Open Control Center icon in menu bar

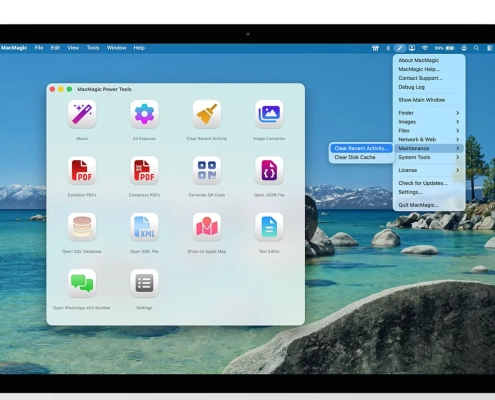click(489, 48)
